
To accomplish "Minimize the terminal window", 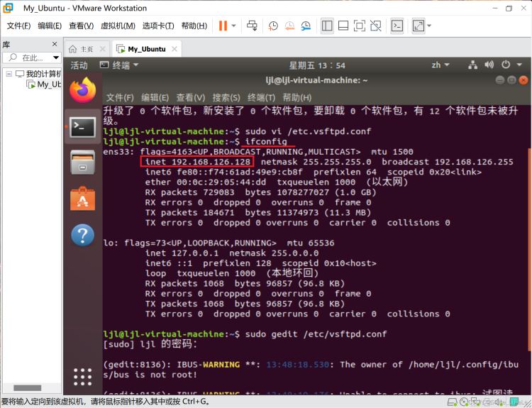I will pos(500,80).
